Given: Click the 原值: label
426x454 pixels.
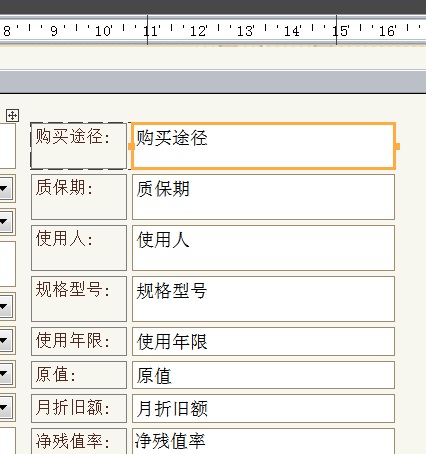Looking at the screenshot, I should point(79,375).
